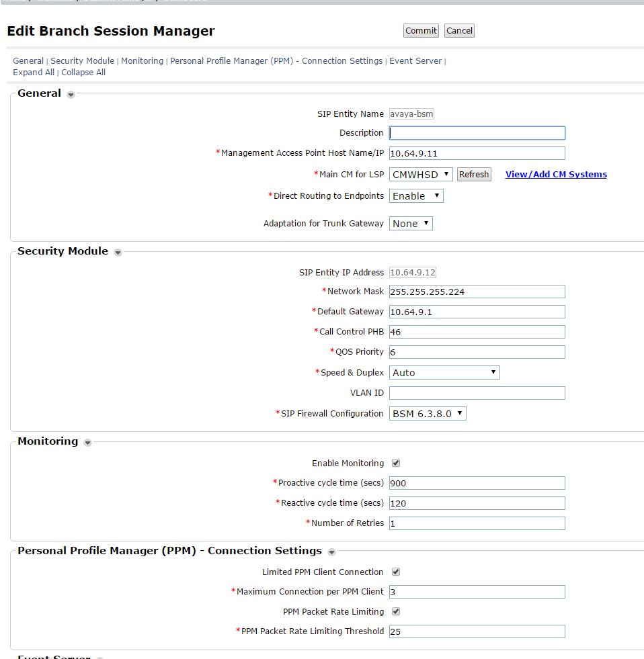Click Maximum Connection per PPM Client field
644x659 pixels.
[x=477, y=592]
